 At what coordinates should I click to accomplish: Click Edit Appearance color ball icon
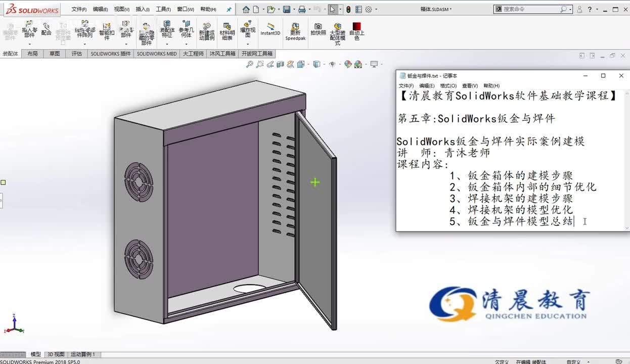click(x=347, y=64)
